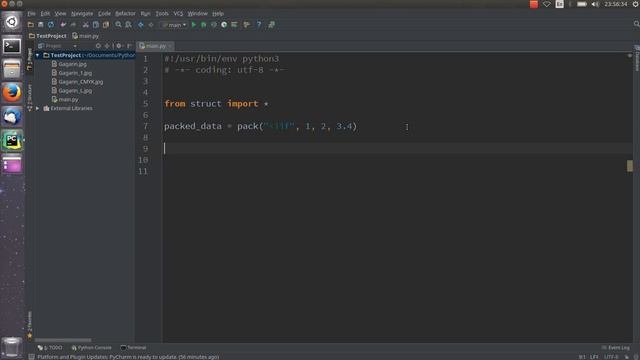Click the Find magnifier toolbar icon

[118, 25]
